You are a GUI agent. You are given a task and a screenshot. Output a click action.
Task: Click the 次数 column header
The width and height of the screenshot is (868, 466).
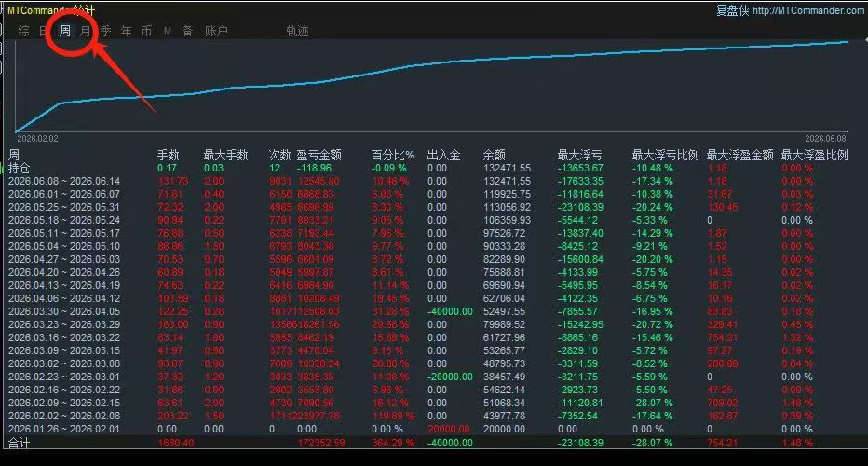(279, 155)
